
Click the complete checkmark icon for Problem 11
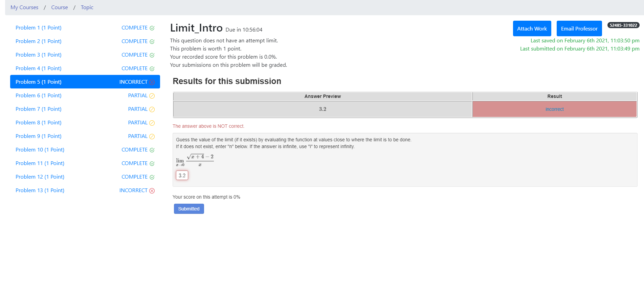[152, 164]
